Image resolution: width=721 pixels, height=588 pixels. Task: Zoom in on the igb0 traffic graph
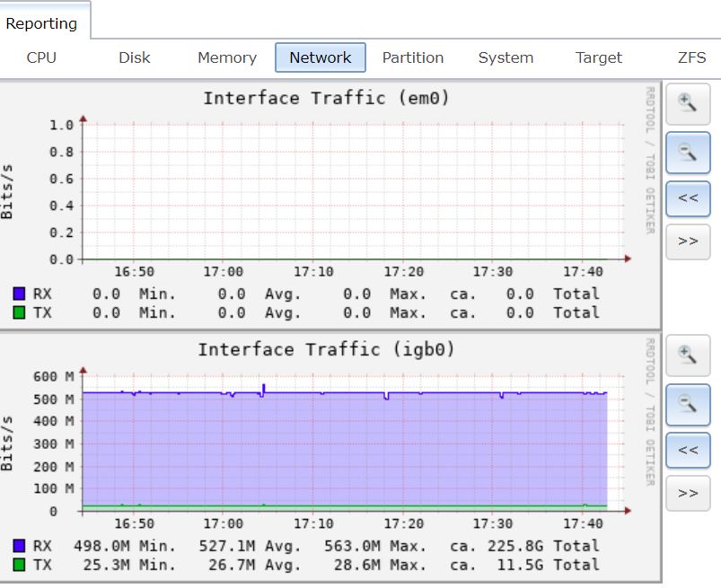point(688,355)
